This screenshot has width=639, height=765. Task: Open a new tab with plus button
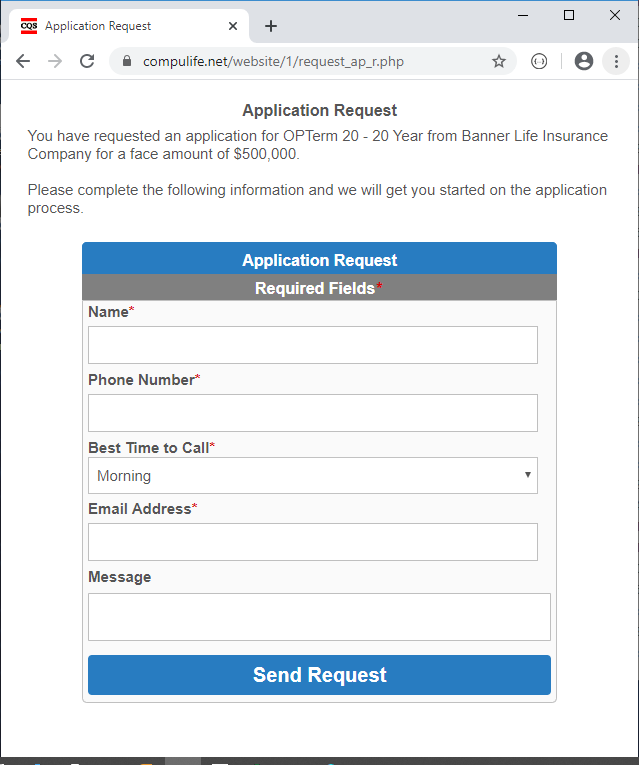[x=271, y=26]
